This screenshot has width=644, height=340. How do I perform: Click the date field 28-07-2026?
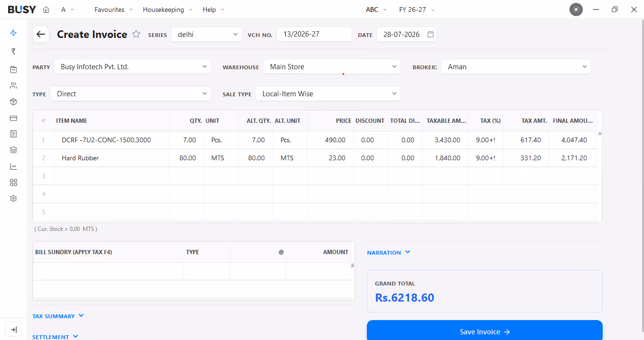(407, 34)
